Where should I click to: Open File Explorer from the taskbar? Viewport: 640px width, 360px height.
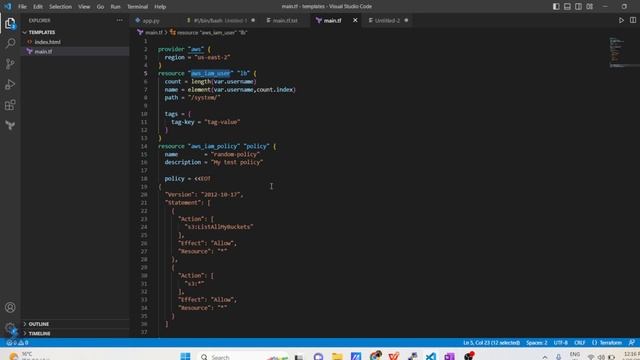[x=337, y=356]
